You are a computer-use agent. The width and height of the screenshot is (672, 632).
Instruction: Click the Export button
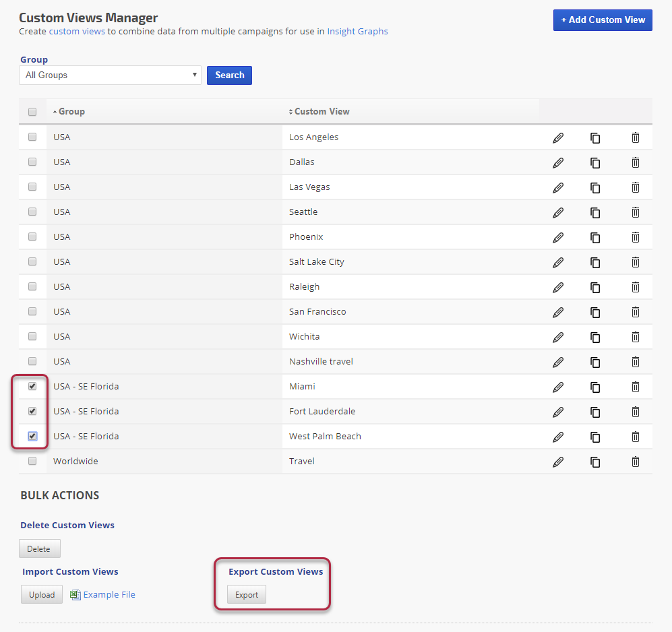pyautogui.click(x=247, y=595)
